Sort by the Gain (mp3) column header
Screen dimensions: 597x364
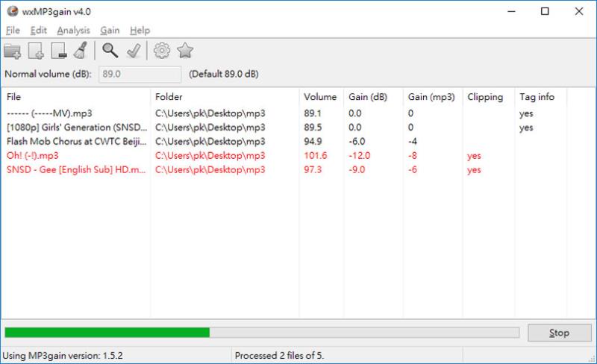point(433,97)
